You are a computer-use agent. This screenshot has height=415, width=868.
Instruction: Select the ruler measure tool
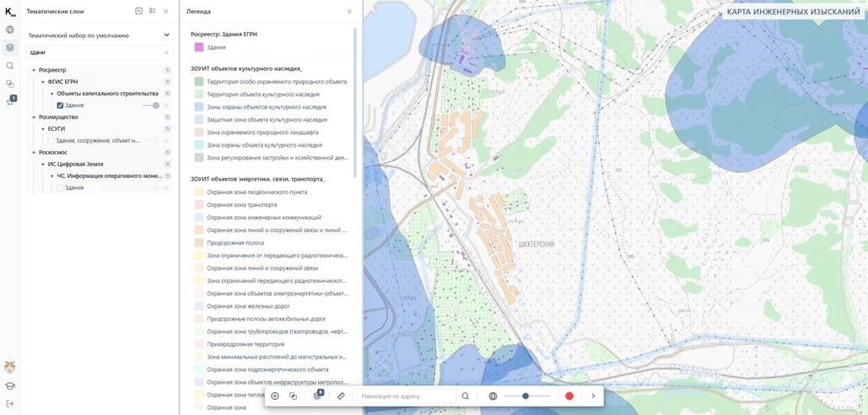341,396
